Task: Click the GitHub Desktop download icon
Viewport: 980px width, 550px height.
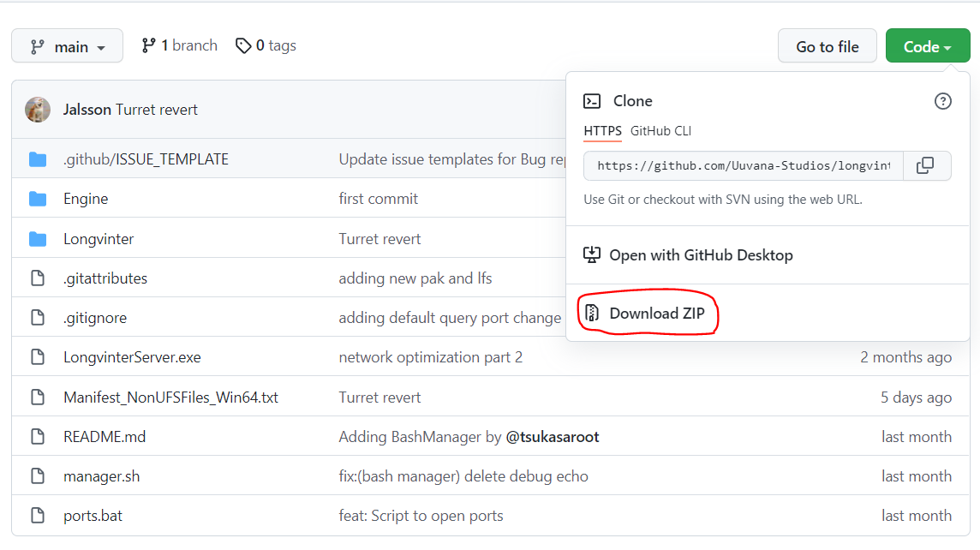Action: [x=591, y=254]
